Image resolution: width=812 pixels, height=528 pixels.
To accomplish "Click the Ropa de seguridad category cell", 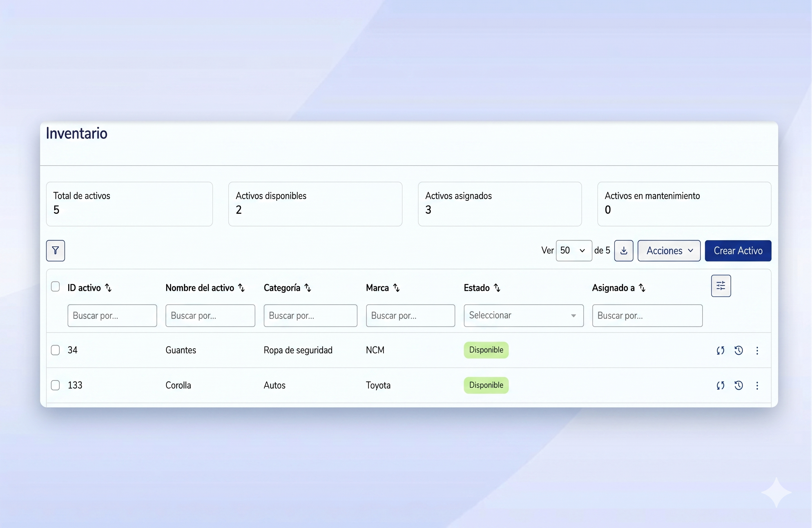I will pyautogui.click(x=298, y=350).
